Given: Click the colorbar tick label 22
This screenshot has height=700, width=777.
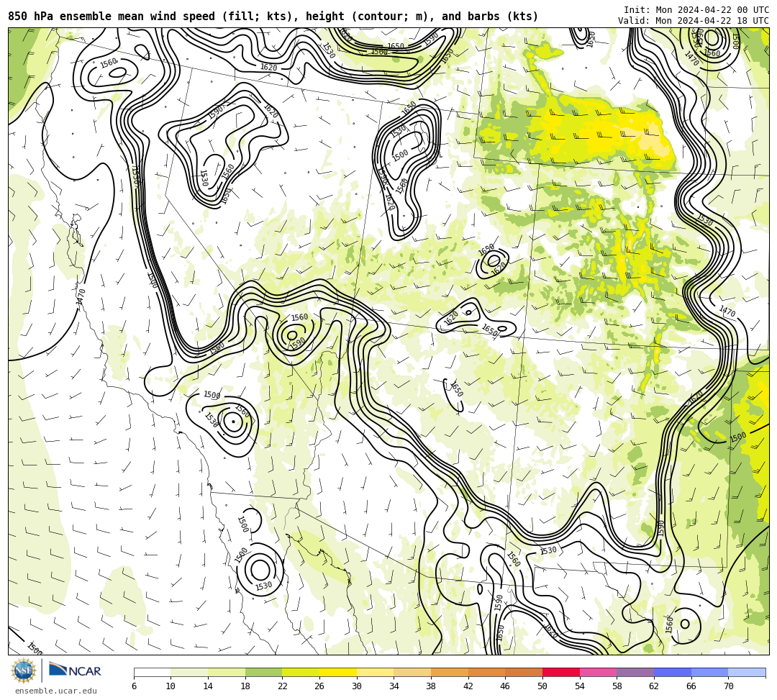Looking at the screenshot, I should (x=283, y=686).
